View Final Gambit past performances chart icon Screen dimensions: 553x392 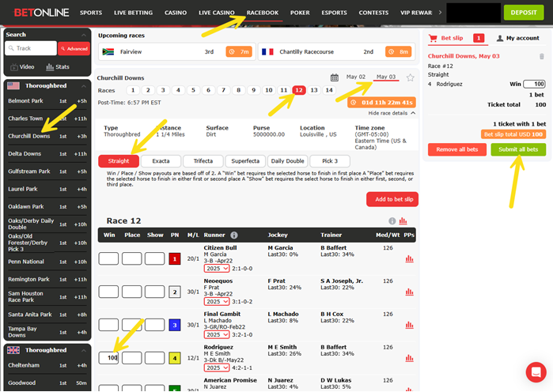tap(409, 325)
